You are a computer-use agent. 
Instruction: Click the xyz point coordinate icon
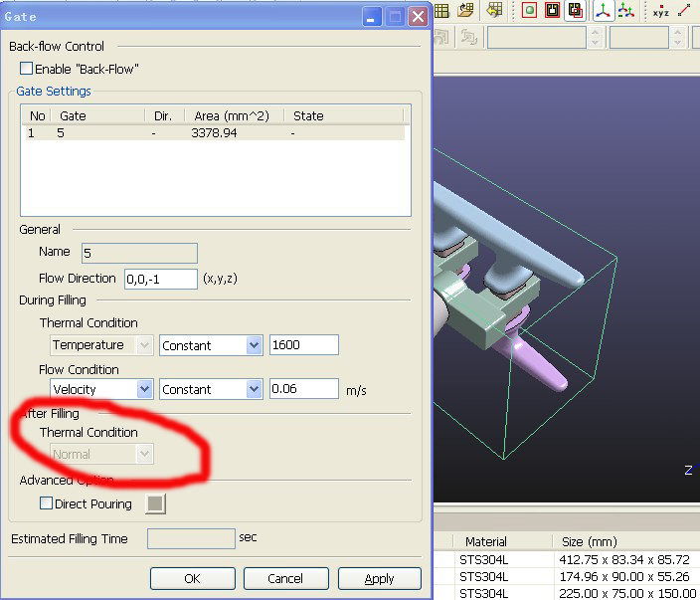tap(660, 12)
